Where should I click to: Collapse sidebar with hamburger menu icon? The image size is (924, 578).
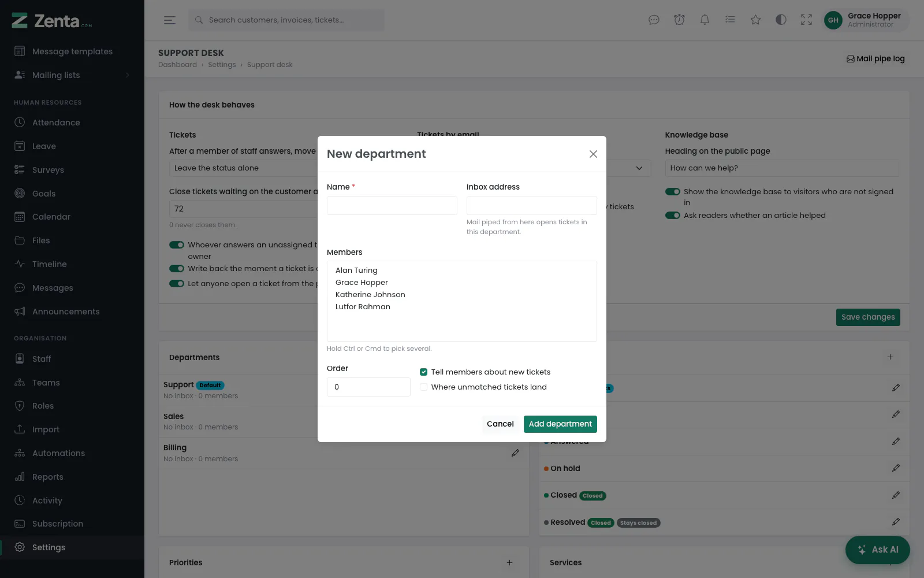click(169, 20)
